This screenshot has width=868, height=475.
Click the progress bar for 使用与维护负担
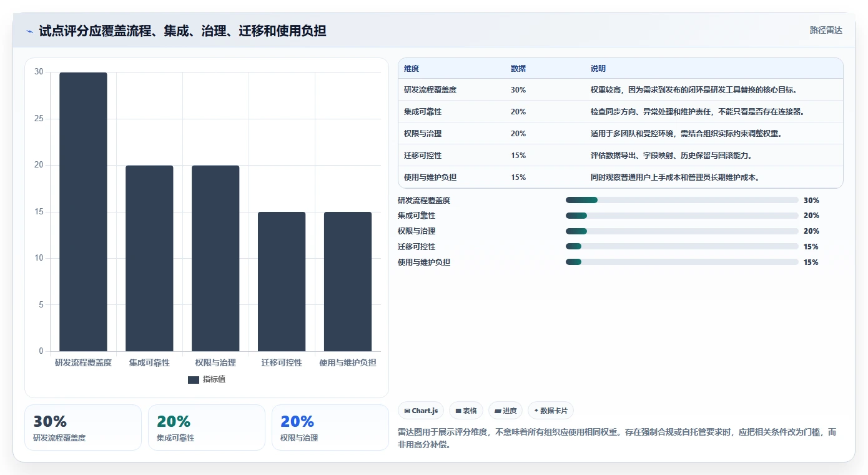tap(682, 262)
